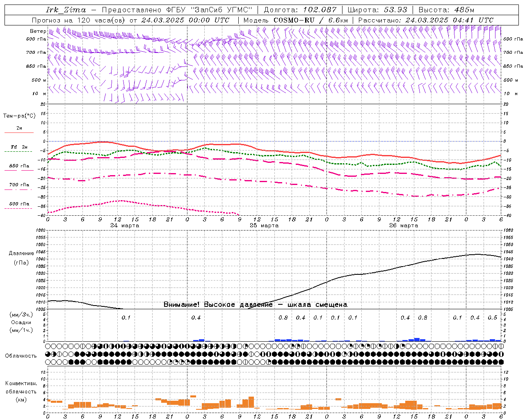
Task: Click the 0.5 precipitation amount value
Action: (x=492, y=318)
